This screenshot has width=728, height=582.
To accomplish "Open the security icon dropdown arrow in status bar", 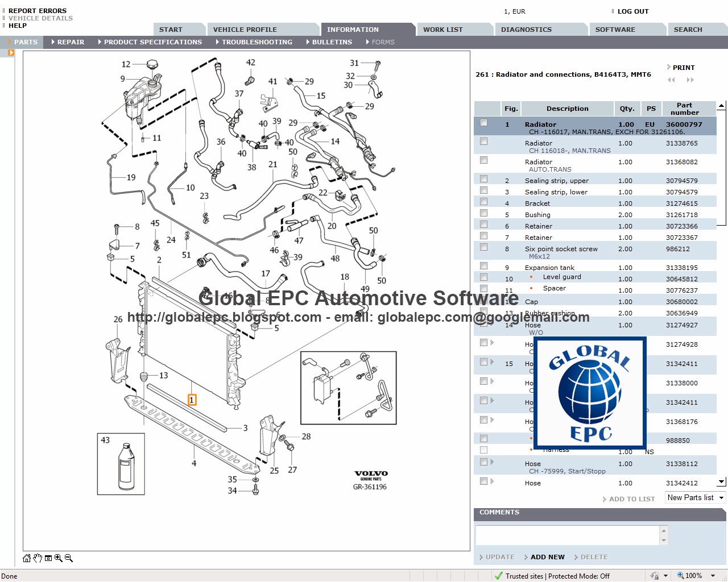I will [666, 576].
